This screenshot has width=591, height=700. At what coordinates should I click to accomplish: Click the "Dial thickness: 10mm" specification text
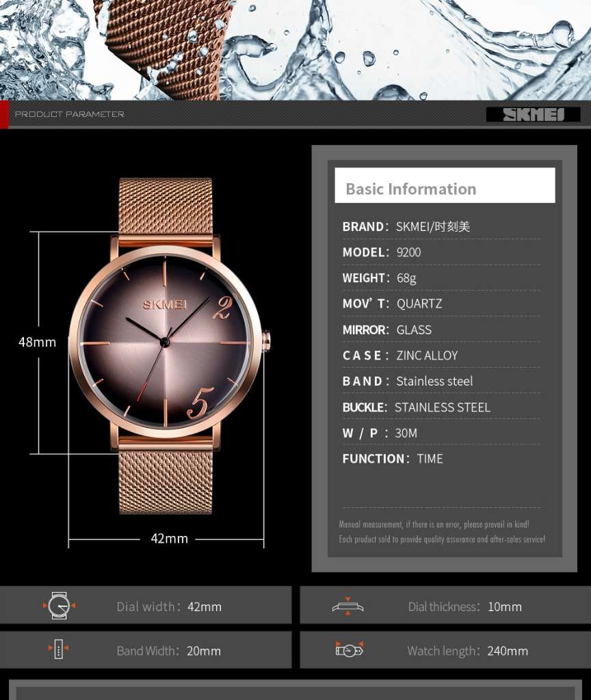pos(464,607)
